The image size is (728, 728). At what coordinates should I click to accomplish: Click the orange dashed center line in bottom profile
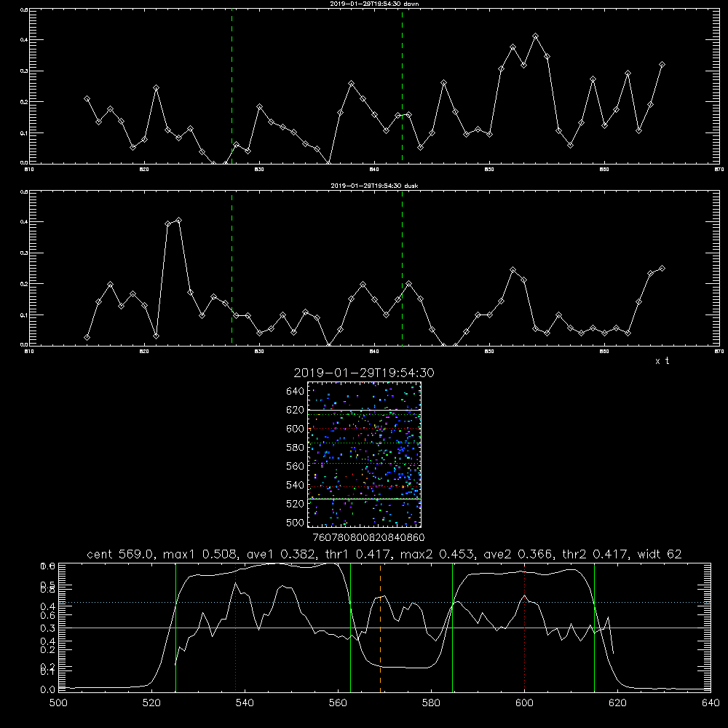(380, 628)
